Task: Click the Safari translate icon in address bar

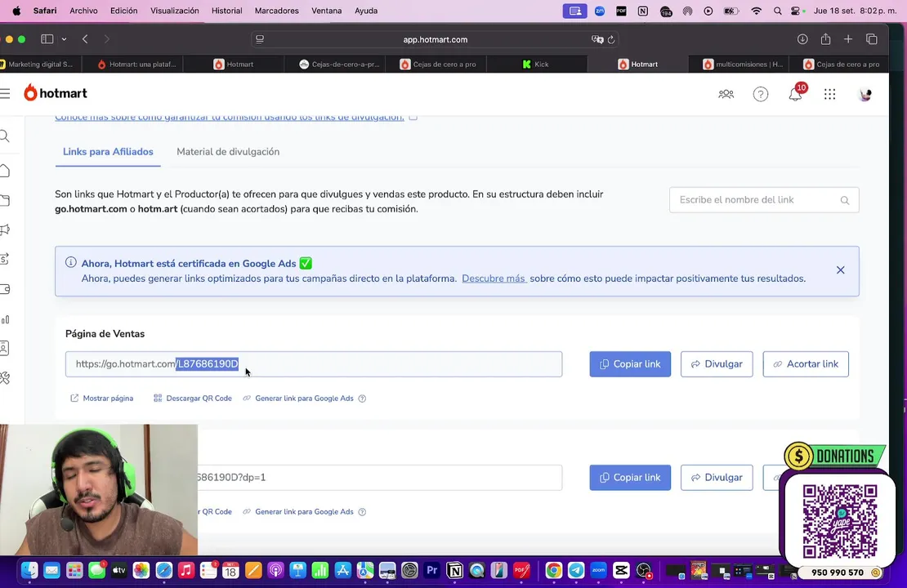Action: coord(597,39)
